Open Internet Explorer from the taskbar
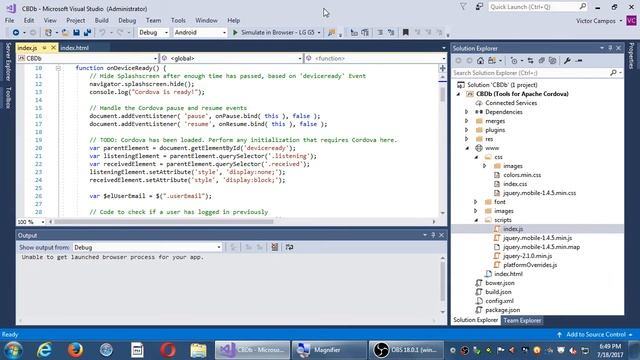 tap(44, 350)
